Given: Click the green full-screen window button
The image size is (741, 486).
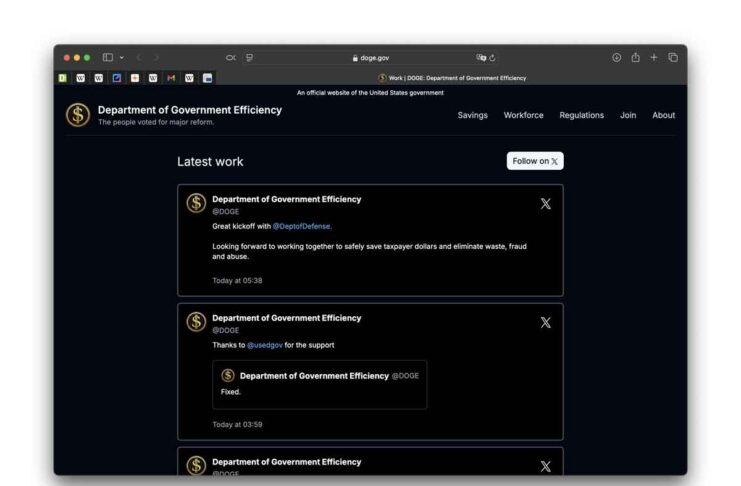Looking at the screenshot, I should coord(87,58).
